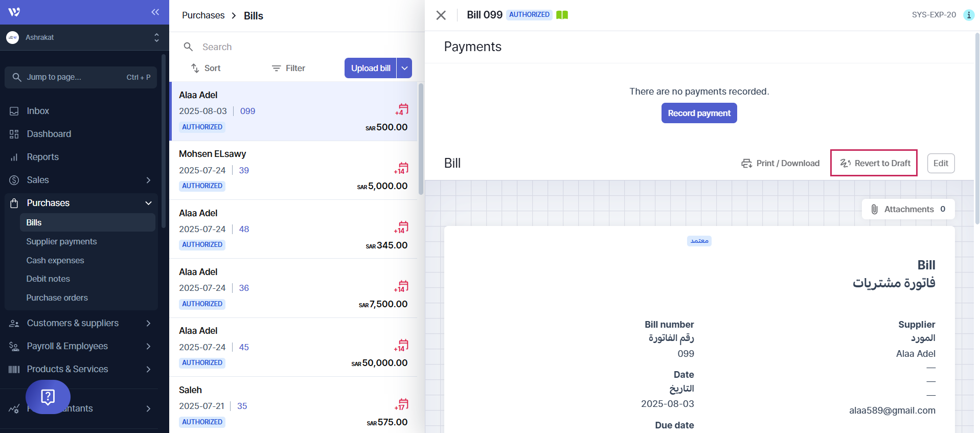Collapse the sidebar with double-chevron icon
This screenshot has height=433, width=980.
point(155,12)
